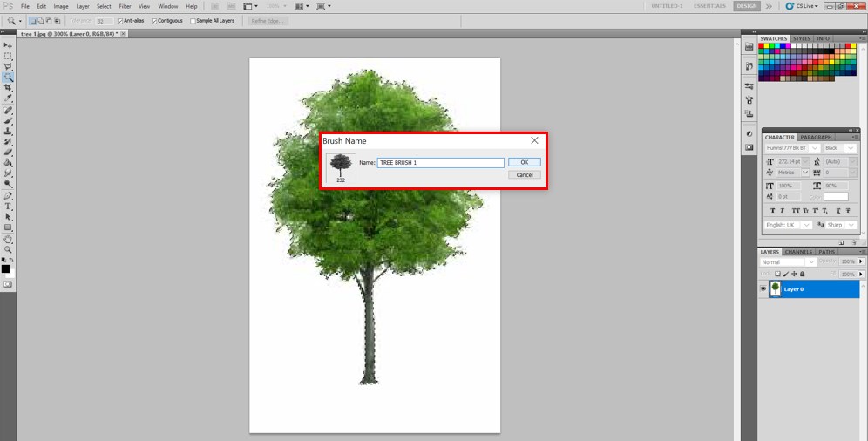Open the English: UK language dropdown

pos(806,225)
